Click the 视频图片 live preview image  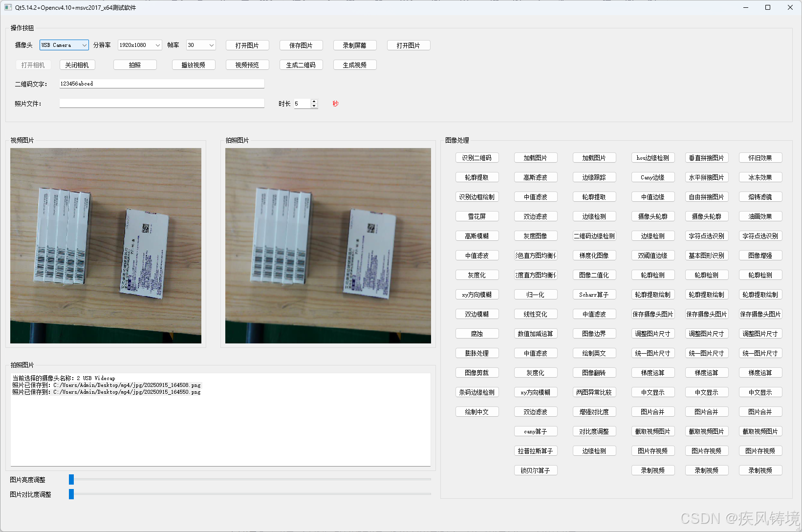[106, 246]
